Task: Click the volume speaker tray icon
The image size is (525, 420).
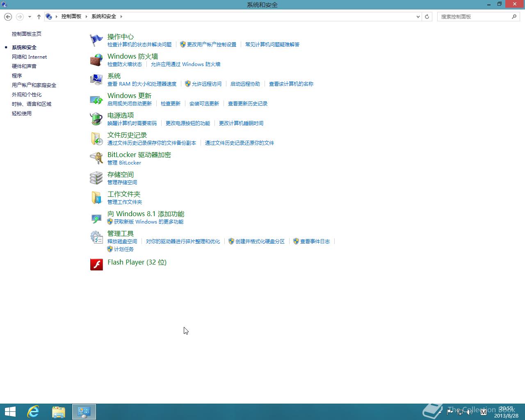Action: coord(469,412)
